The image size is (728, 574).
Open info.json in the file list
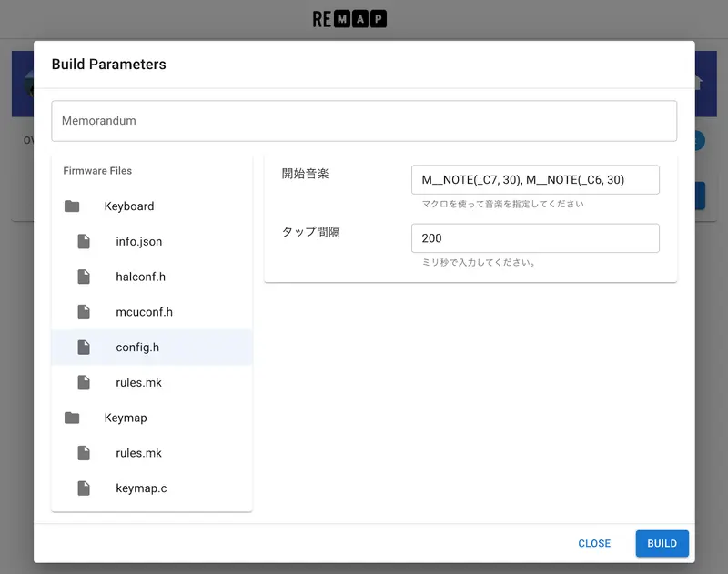tap(139, 242)
